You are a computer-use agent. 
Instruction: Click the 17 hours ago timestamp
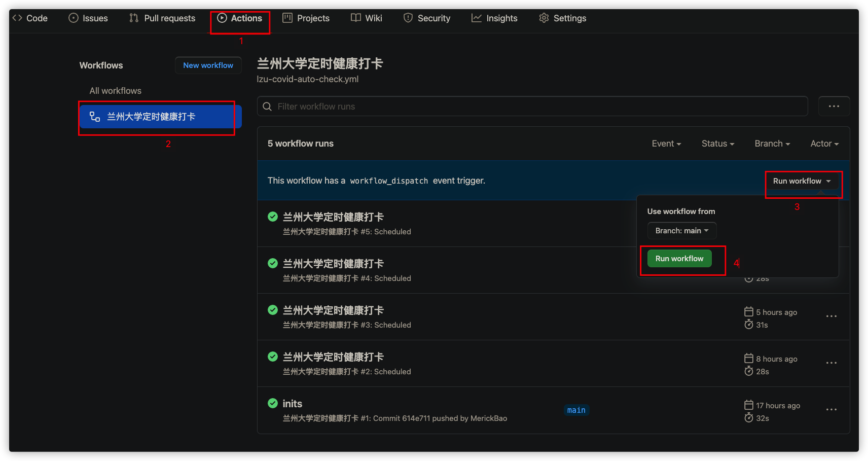coord(778,406)
